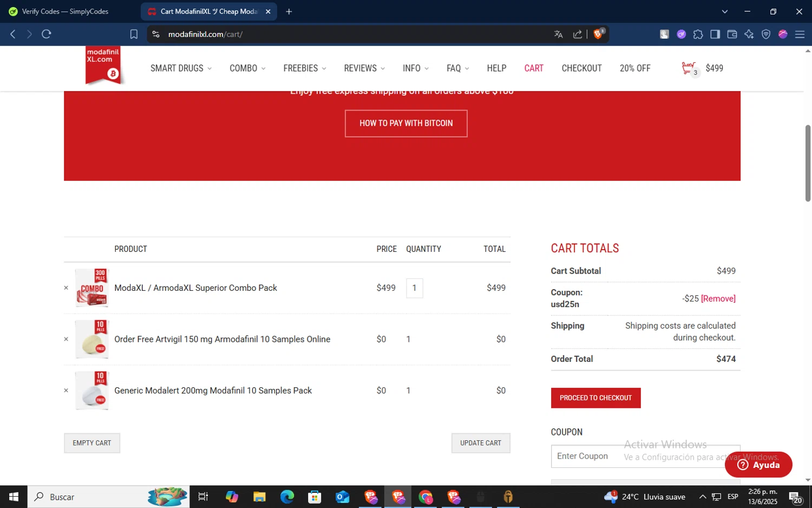
Task: Bookmark this page icon
Action: pyautogui.click(x=134, y=34)
